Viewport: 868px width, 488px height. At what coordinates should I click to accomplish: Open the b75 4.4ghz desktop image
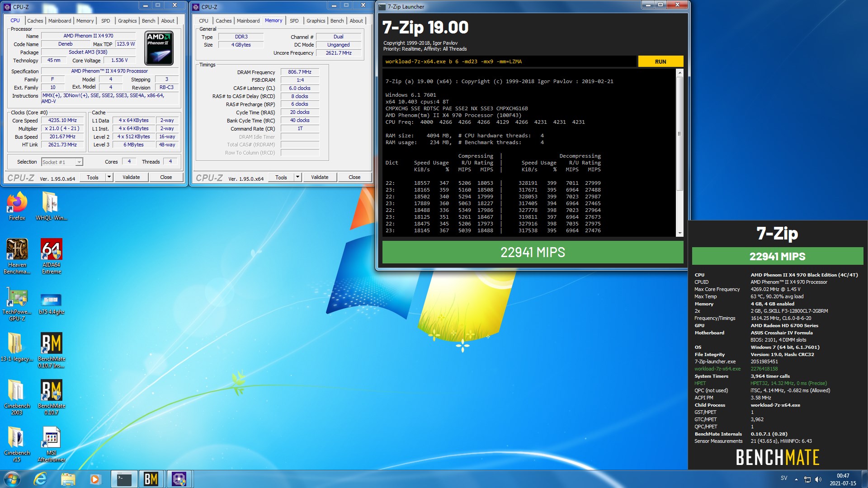pos(51,303)
